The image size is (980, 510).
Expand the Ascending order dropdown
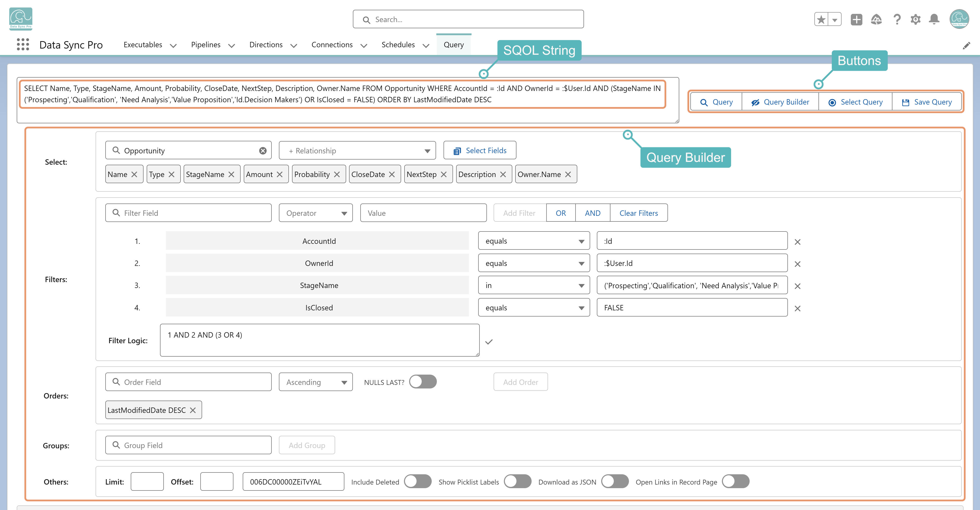click(x=316, y=382)
